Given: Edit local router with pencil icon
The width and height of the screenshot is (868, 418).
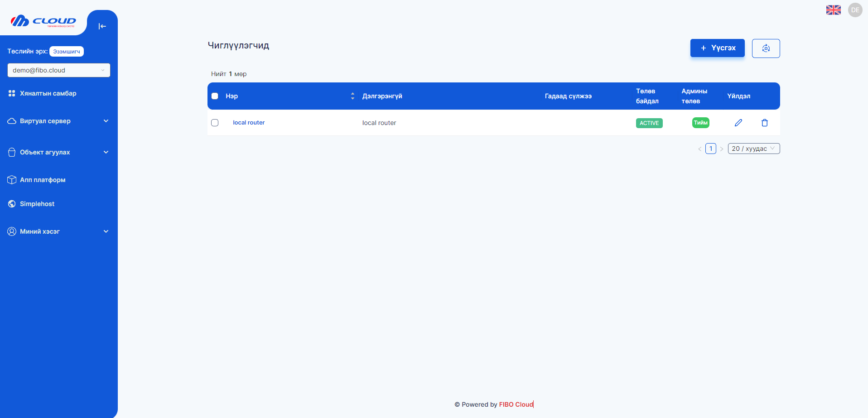Looking at the screenshot, I should (x=738, y=123).
